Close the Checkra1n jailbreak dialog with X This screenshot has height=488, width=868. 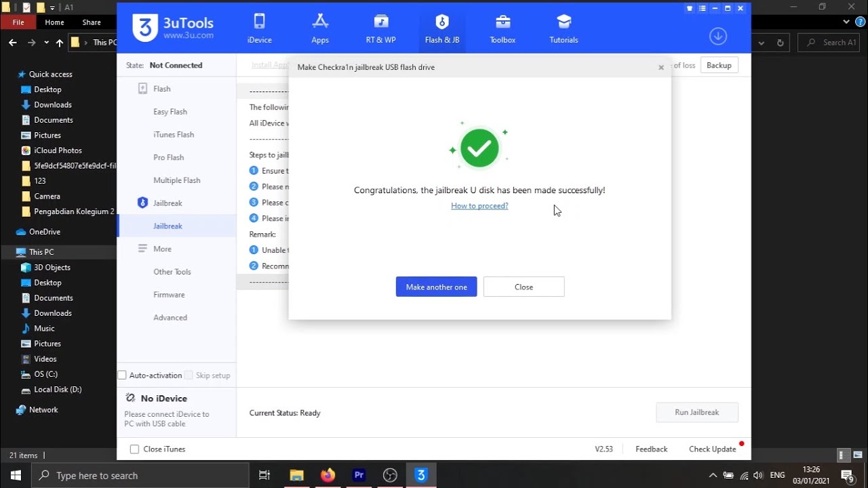click(x=661, y=68)
